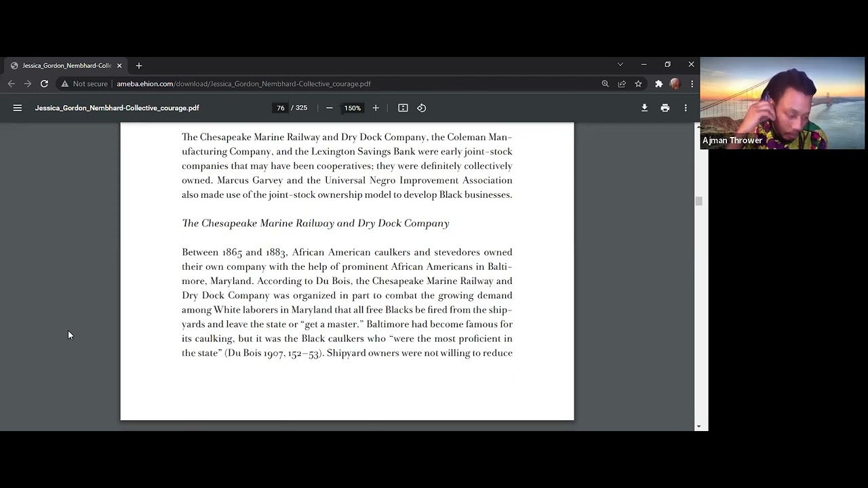Viewport: 868px width, 488px height.
Task: Click the scrollbar down arrow
Action: [x=698, y=427]
